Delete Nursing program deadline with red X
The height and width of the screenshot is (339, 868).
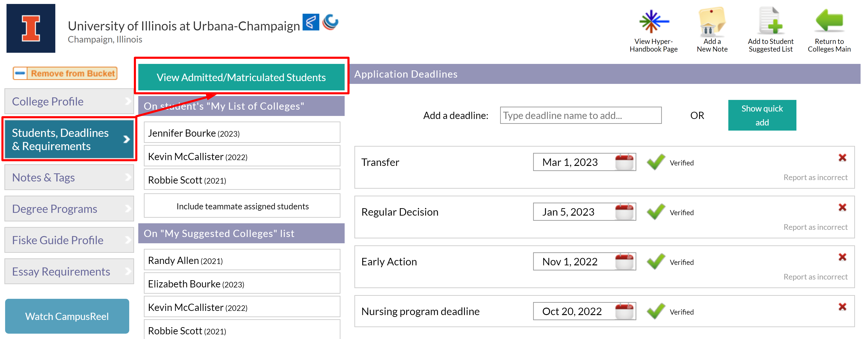[842, 307]
